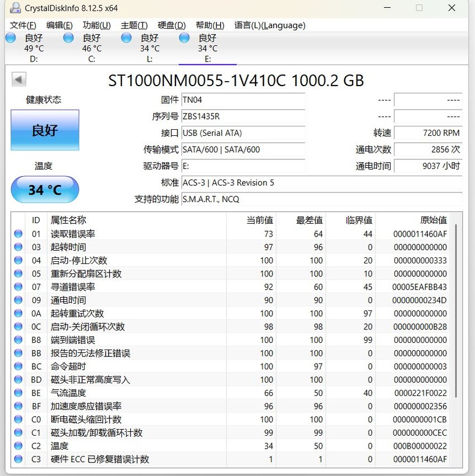Image resolution: width=475 pixels, height=476 pixels.
Task: Open the 功能(U) menu
Action: click(x=97, y=25)
